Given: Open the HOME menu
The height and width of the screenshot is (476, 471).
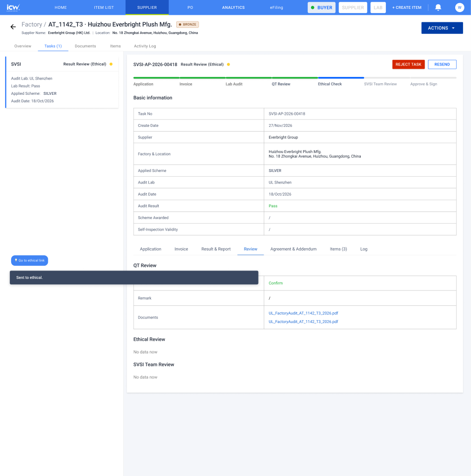Looking at the screenshot, I should [x=61, y=7].
